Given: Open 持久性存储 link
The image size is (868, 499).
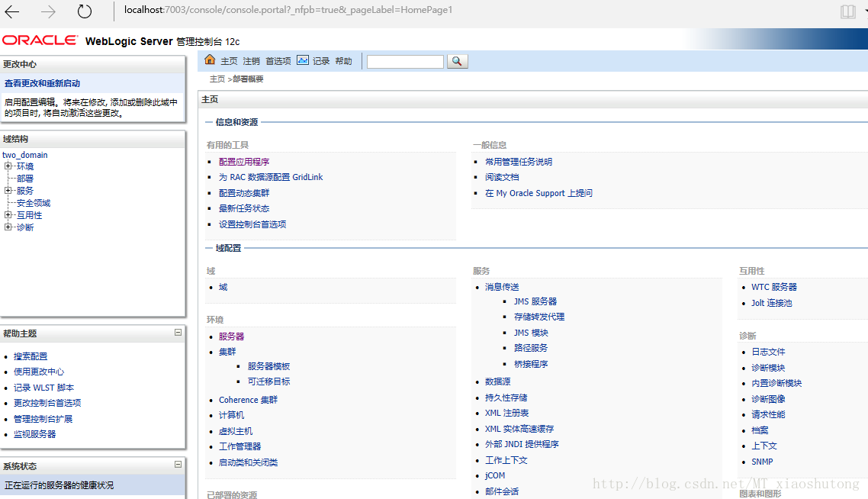Looking at the screenshot, I should click(506, 398).
